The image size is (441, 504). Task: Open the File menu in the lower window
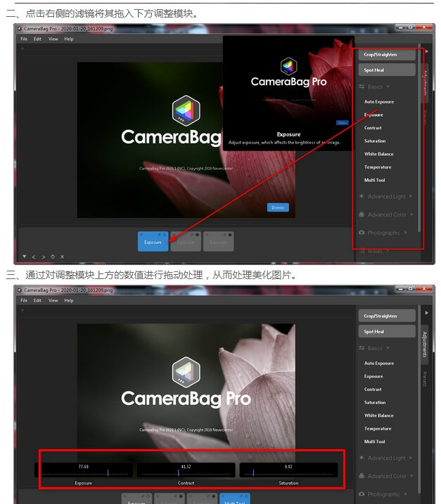tap(24, 300)
